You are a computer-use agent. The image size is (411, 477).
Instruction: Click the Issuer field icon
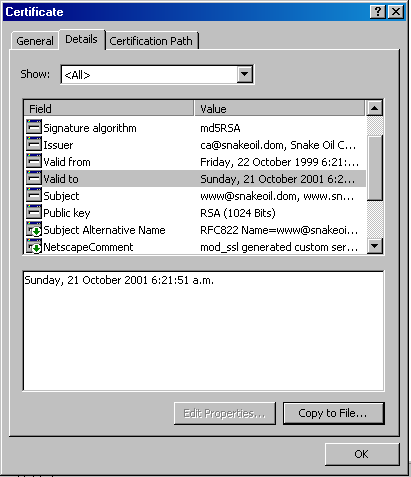(x=34, y=144)
